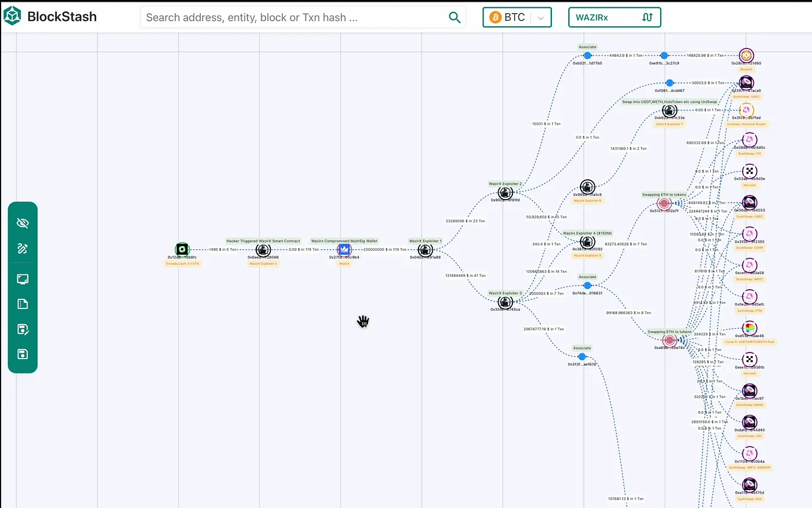This screenshot has width=812, height=508.
Task: Select the SushiSwap: YFI node
Action: tap(749, 140)
